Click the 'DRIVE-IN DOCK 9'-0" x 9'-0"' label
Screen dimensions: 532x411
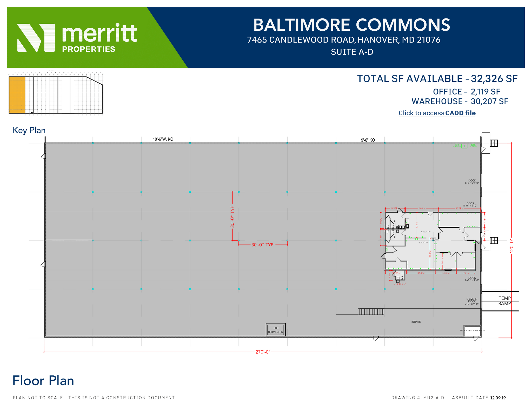pos(472,301)
